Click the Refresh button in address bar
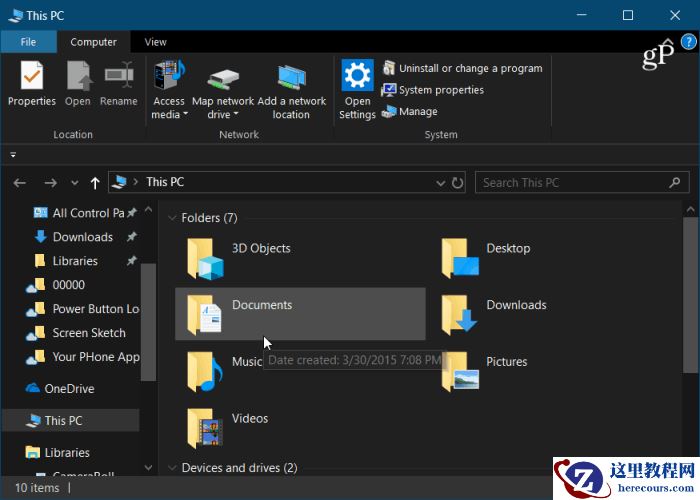Viewport: 700px width, 500px height. pyautogui.click(x=457, y=183)
